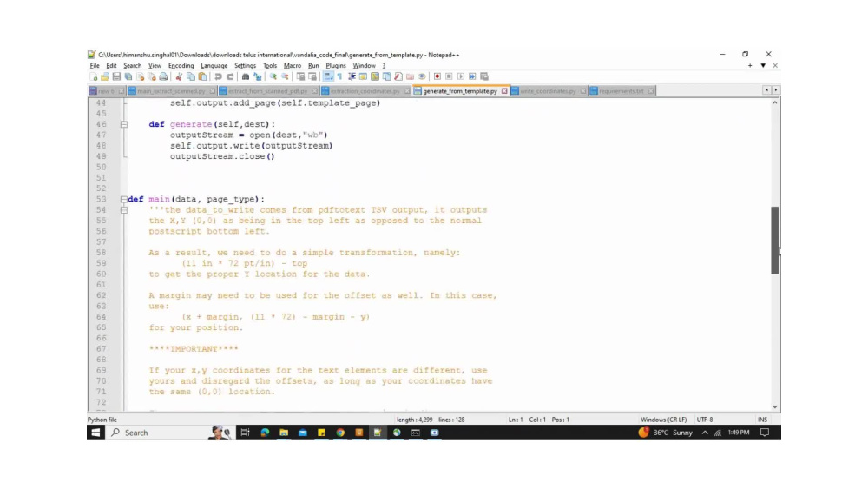The width and height of the screenshot is (868, 489).
Task: Toggle file monitoring eye icon
Action: click(422, 76)
